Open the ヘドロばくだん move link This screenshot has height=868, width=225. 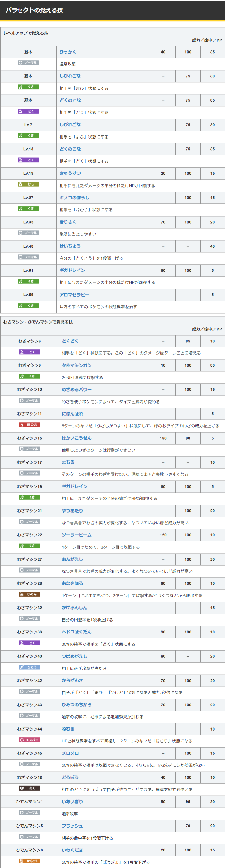point(77,632)
